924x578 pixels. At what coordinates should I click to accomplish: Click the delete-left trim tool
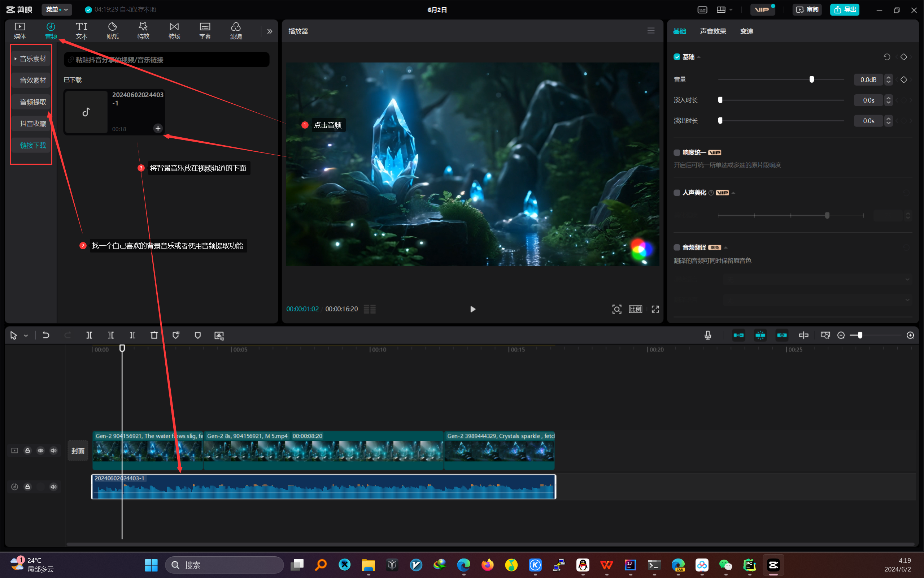(111, 335)
